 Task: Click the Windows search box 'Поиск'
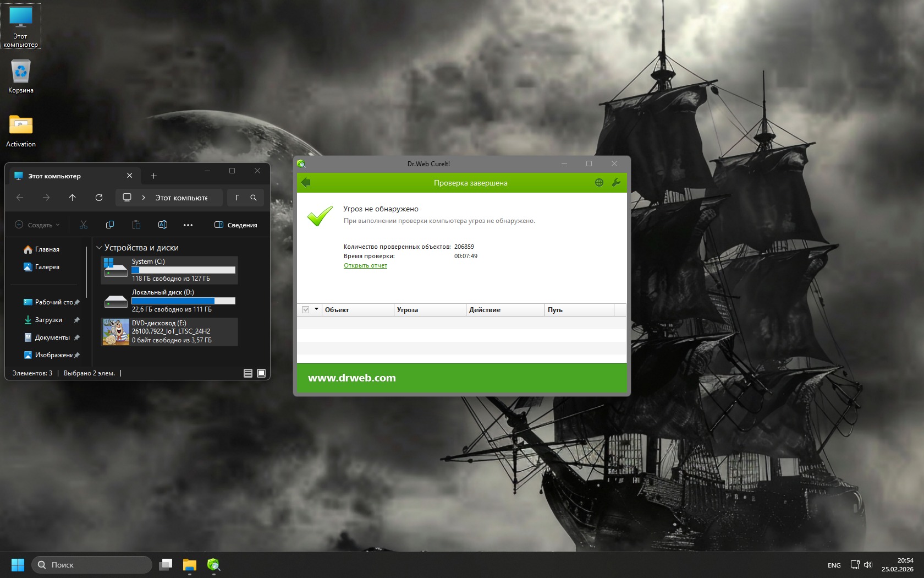[x=92, y=565]
